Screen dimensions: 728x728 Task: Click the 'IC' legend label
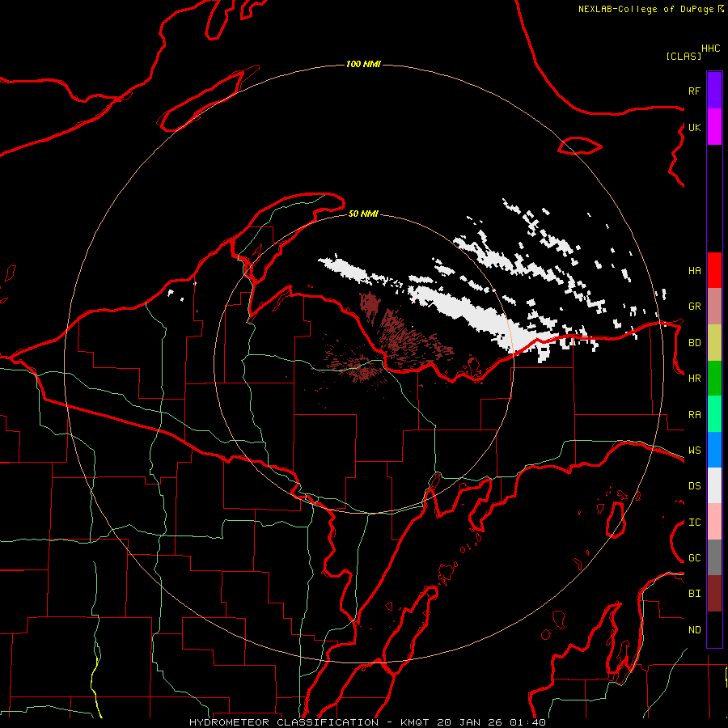(x=694, y=523)
